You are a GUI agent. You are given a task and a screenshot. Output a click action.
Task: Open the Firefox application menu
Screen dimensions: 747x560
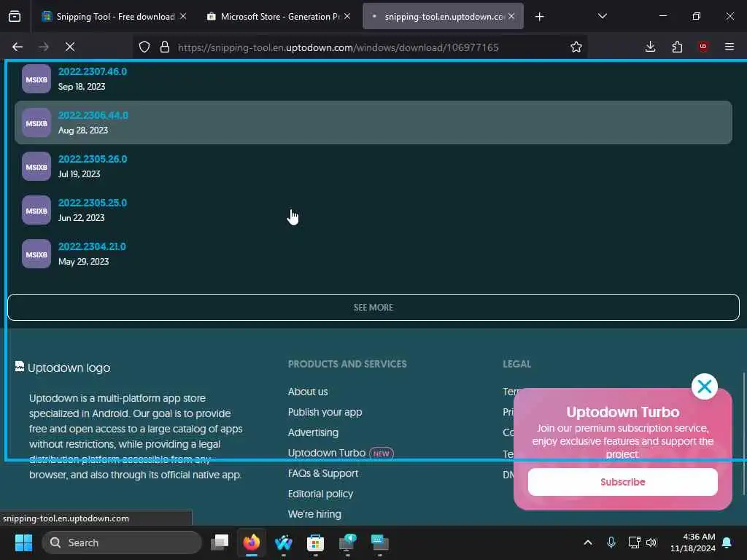729,47
